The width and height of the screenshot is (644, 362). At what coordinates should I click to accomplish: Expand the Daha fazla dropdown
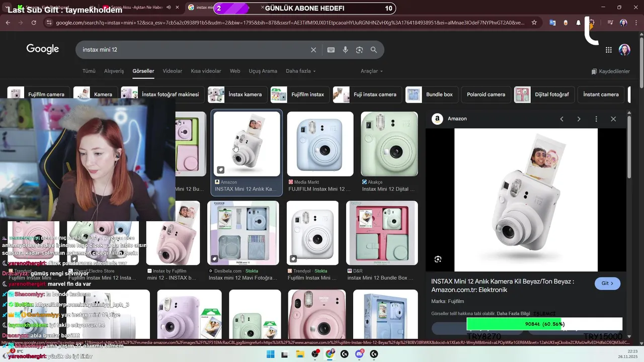click(x=301, y=71)
